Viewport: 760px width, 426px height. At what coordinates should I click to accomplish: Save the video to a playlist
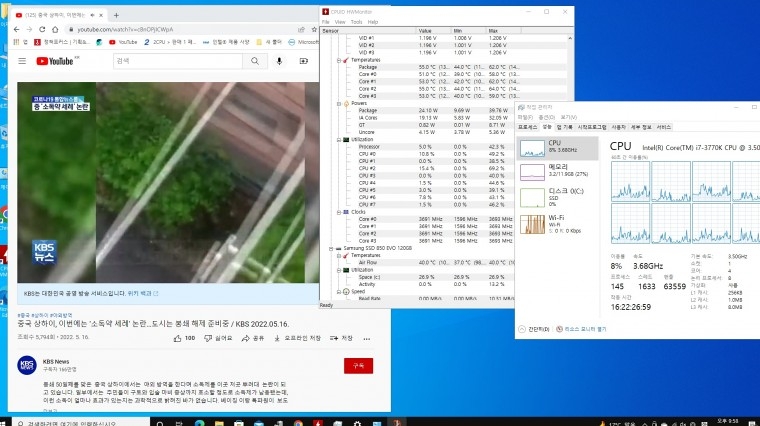point(341,338)
